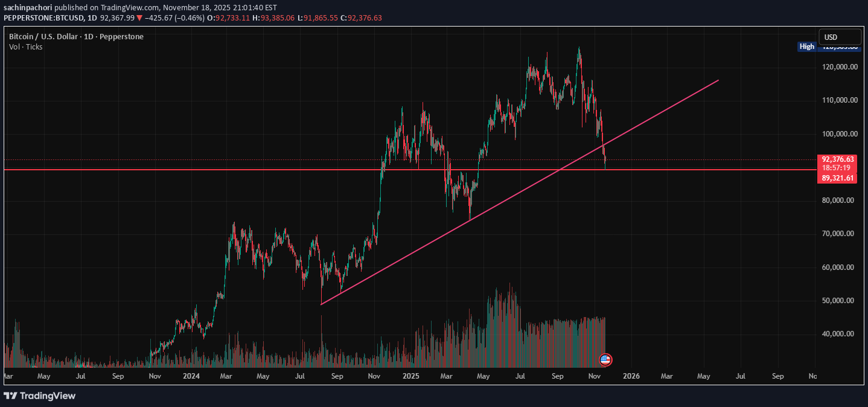Click the Bitcoin / U.S. Dollar chart title
Screen dimensions: 868x407
click(x=76, y=37)
